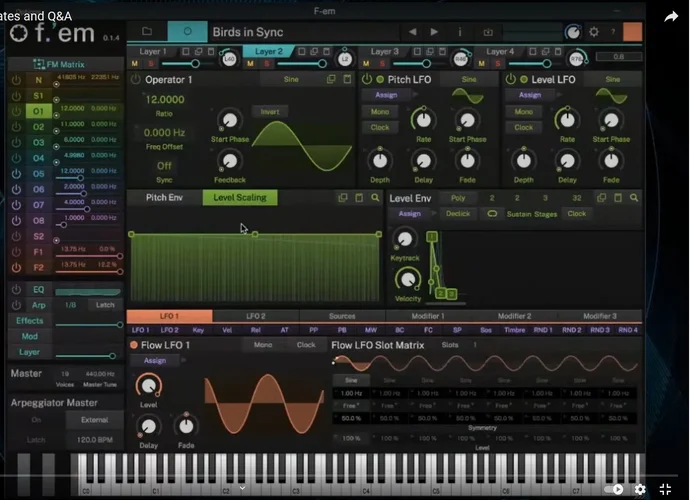Switch to the Pitch Env tab

tap(164, 198)
